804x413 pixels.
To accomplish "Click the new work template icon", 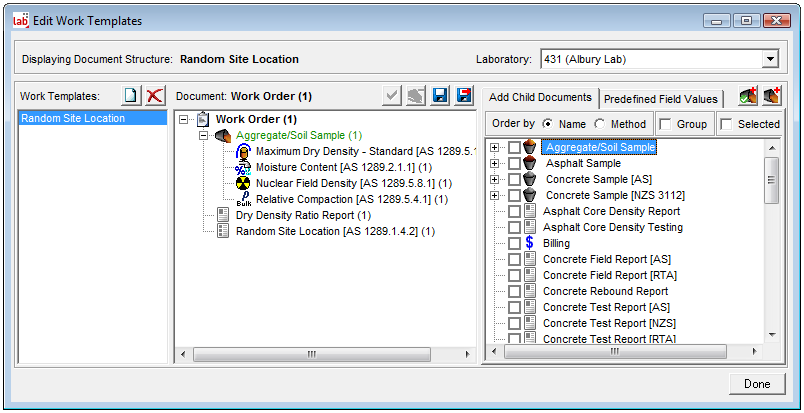I will point(131,95).
